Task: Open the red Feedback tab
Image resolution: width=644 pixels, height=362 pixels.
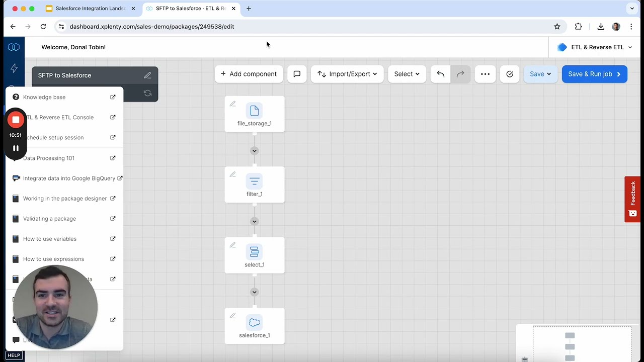Action: coord(632,199)
